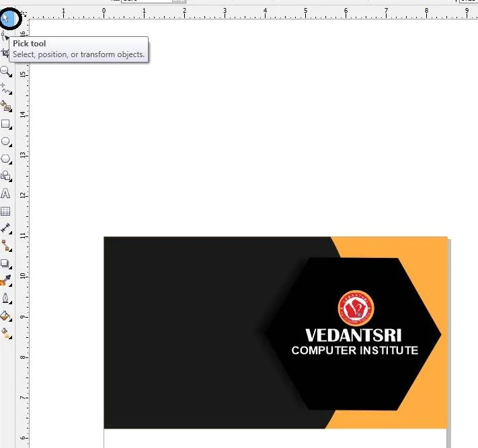
Task: Select the Fill bucket tool
Action: tap(5, 316)
